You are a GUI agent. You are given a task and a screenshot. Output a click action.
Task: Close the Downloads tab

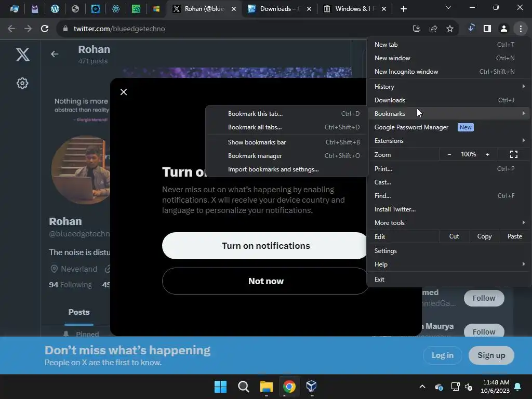309,9
